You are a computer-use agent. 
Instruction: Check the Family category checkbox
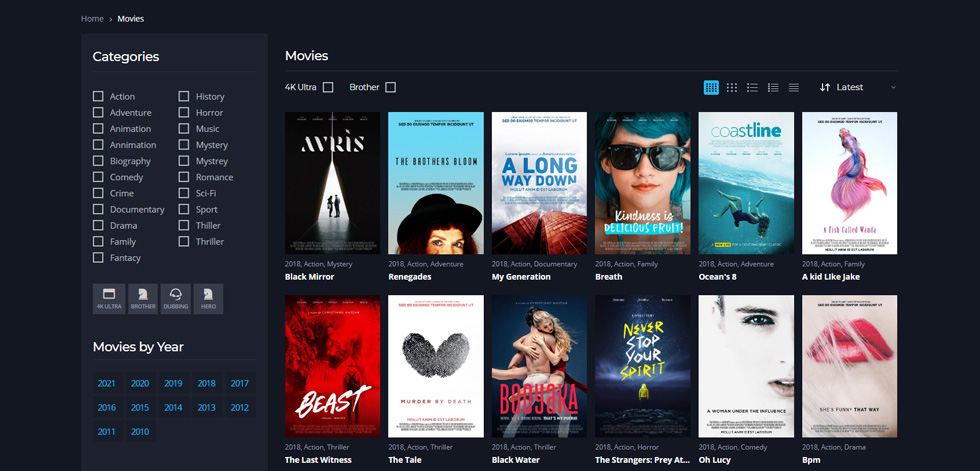[x=98, y=241]
